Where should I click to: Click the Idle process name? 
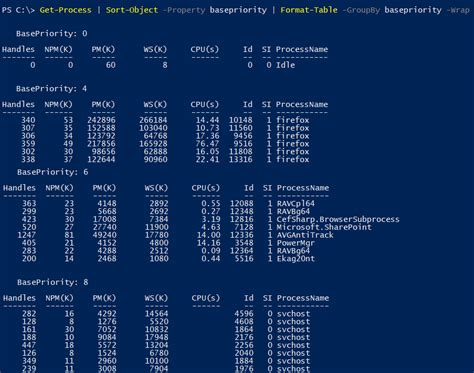pyautogui.click(x=285, y=65)
